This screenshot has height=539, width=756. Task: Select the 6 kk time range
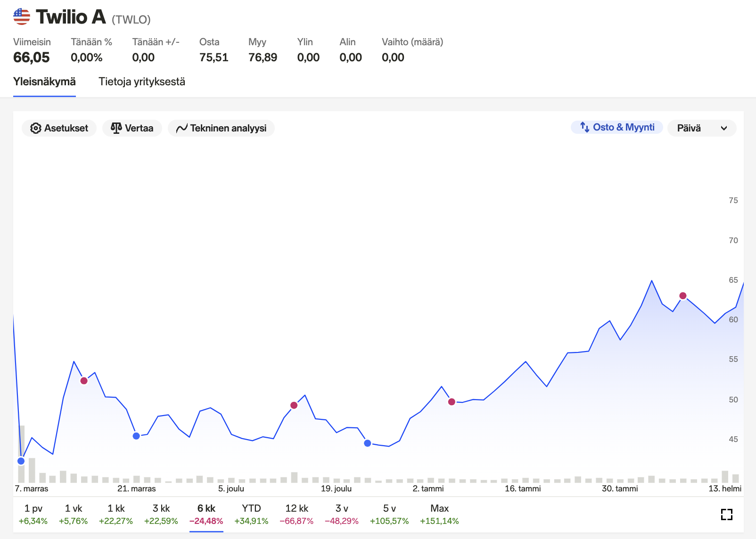click(206, 514)
